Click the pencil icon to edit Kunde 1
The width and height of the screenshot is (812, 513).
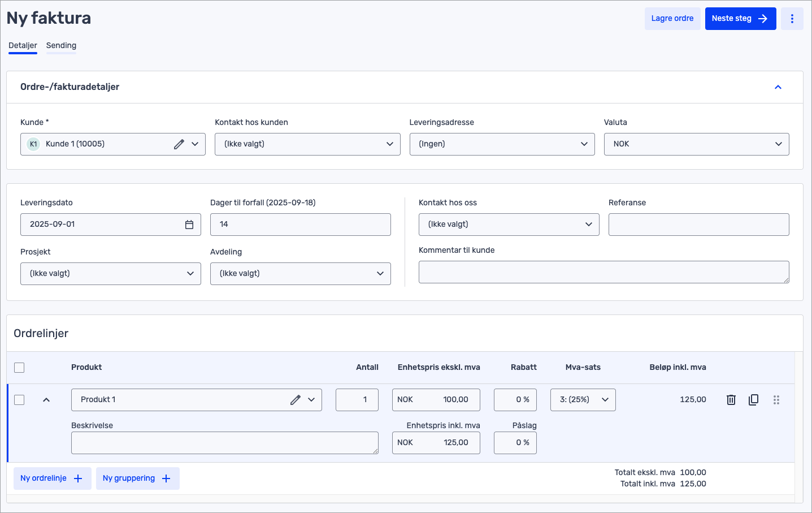(179, 144)
